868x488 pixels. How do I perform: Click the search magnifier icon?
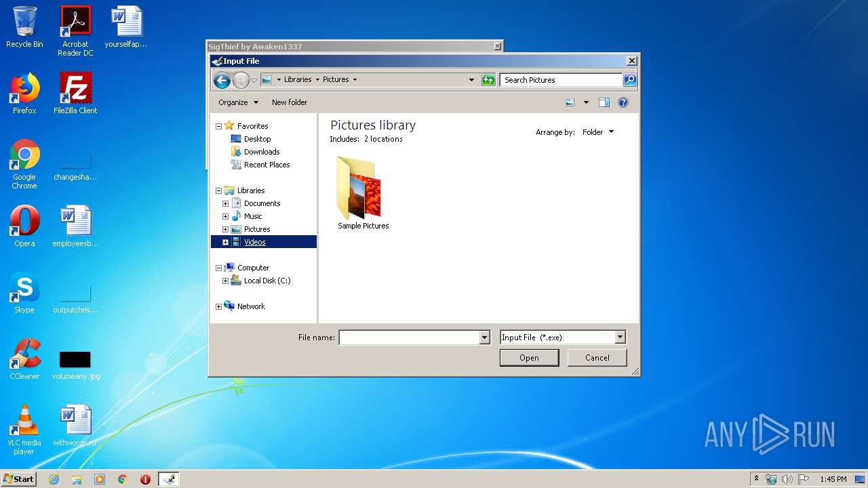(630, 80)
